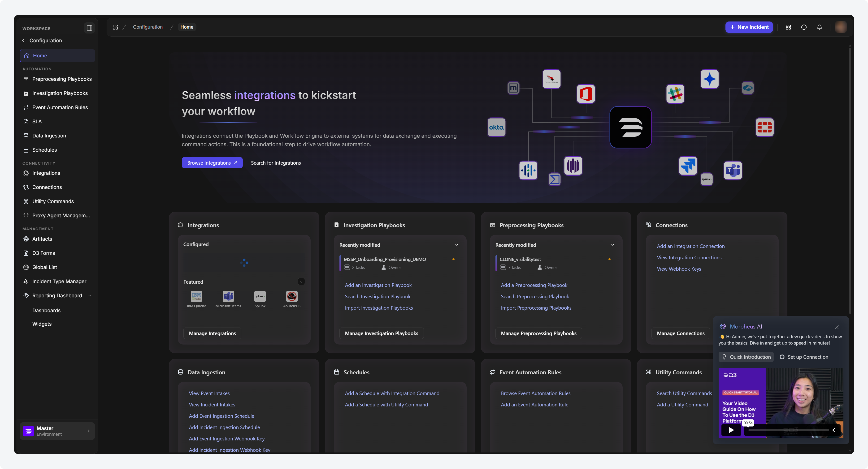
Task: Click the video progress bar in tutorial
Action: pyautogui.click(x=789, y=430)
